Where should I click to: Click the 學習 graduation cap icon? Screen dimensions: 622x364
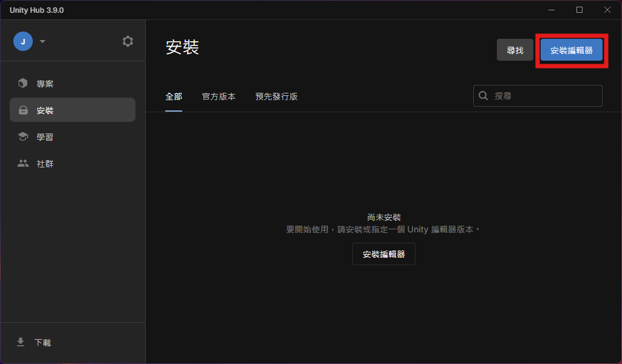tap(23, 136)
